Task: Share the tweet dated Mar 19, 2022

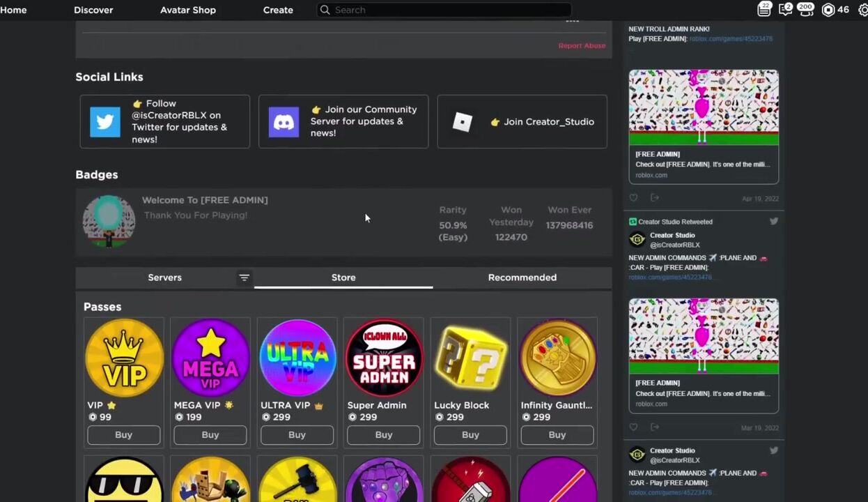Action: [x=654, y=427]
